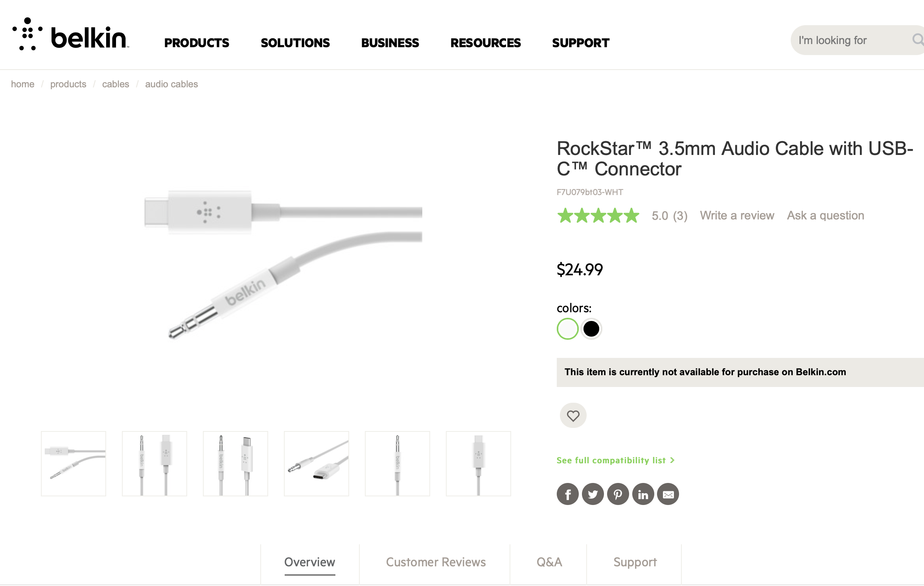Select the black color swatch
Viewport: 924px width, 586px height.
[591, 329]
